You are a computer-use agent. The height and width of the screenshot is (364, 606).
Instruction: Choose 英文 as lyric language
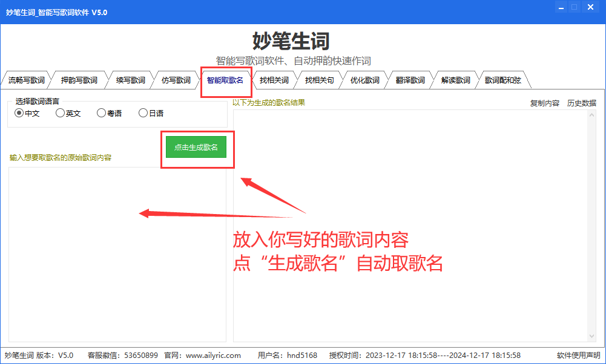click(x=68, y=113)
